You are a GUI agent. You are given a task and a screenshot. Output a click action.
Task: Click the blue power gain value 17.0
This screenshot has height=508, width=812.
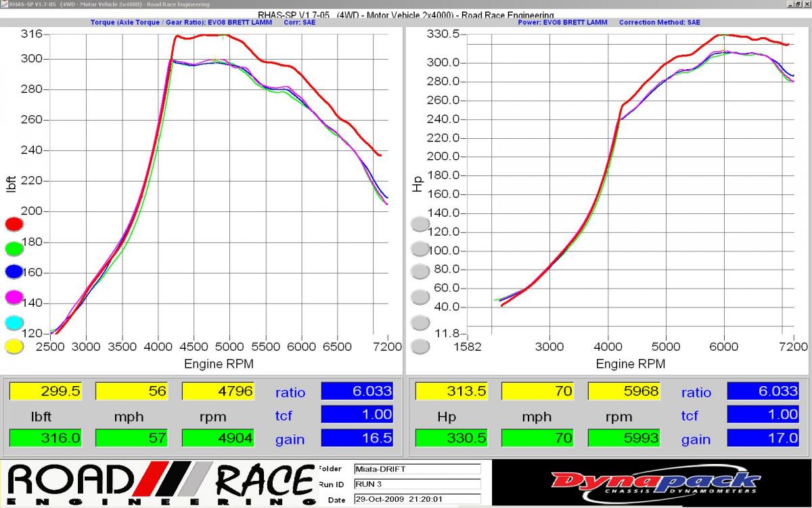(x=763, y=438)
